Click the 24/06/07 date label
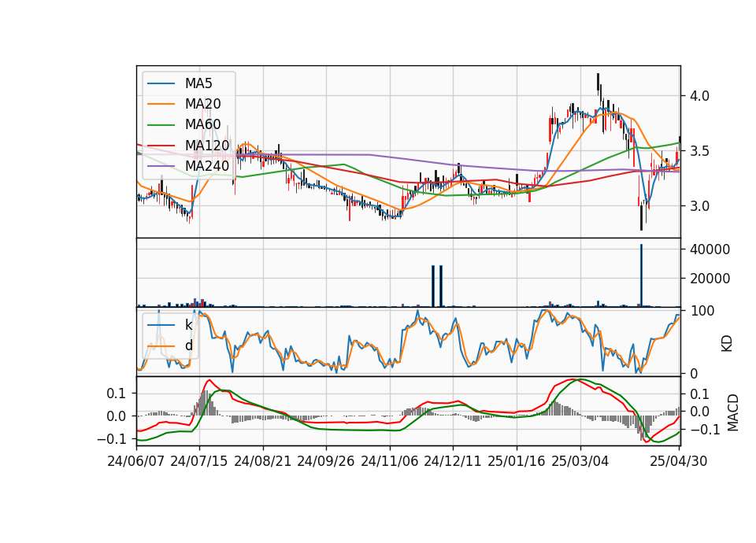The width and height of the screenshot is (756, 543). pyautogui.click(x=136, y=461)
